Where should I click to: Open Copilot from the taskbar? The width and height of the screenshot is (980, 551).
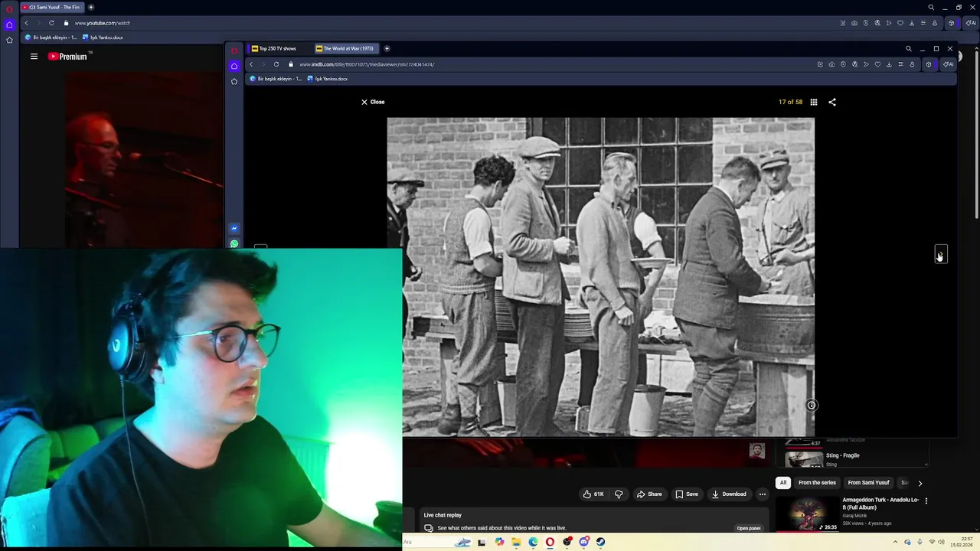click(x=499, y=542)
